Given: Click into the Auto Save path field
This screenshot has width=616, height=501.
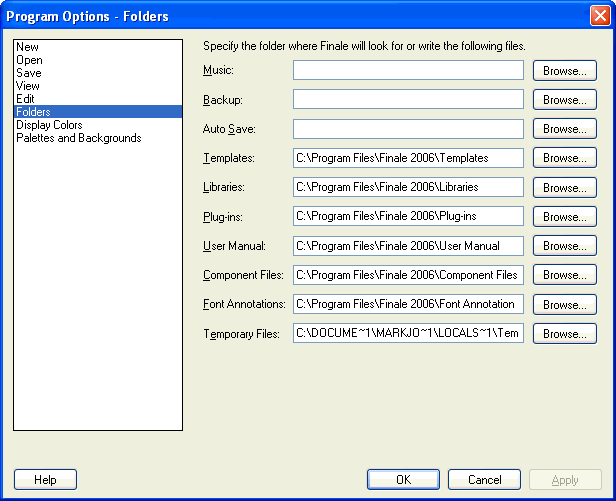Looking at the screenshot, I should click(x=408, y=129).
